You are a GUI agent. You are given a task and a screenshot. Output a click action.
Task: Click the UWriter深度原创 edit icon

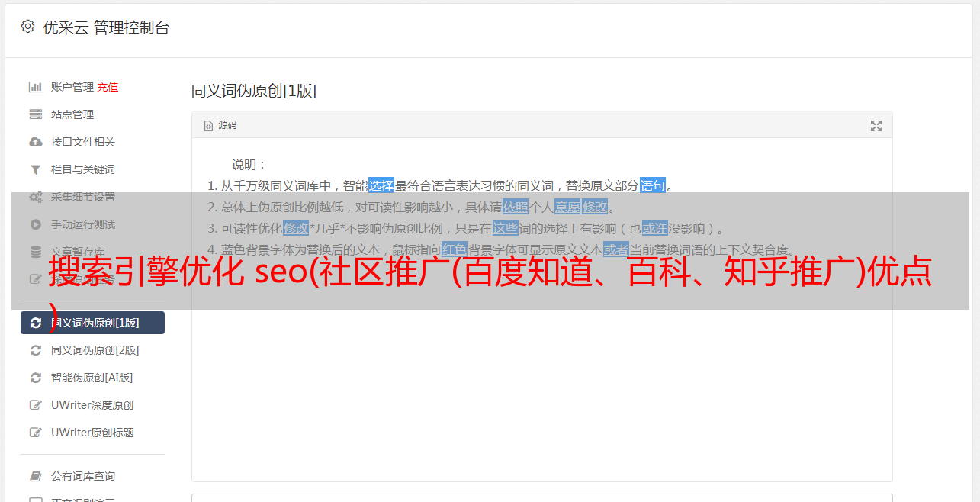click(35, 405)
